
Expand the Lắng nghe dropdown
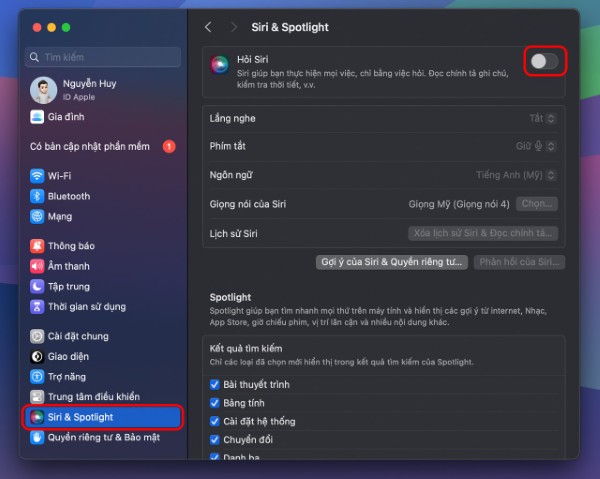coord(542,118)
